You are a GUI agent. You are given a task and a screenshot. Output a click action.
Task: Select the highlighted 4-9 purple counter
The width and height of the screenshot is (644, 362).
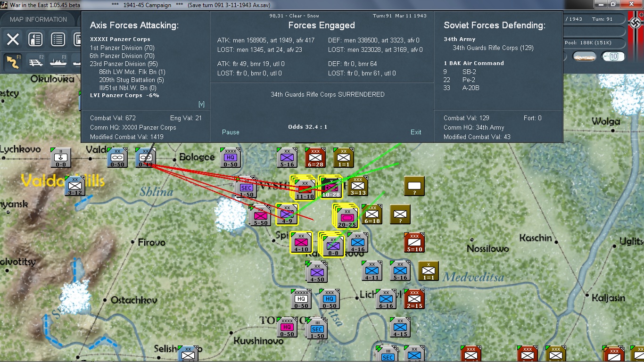[287, 214]
